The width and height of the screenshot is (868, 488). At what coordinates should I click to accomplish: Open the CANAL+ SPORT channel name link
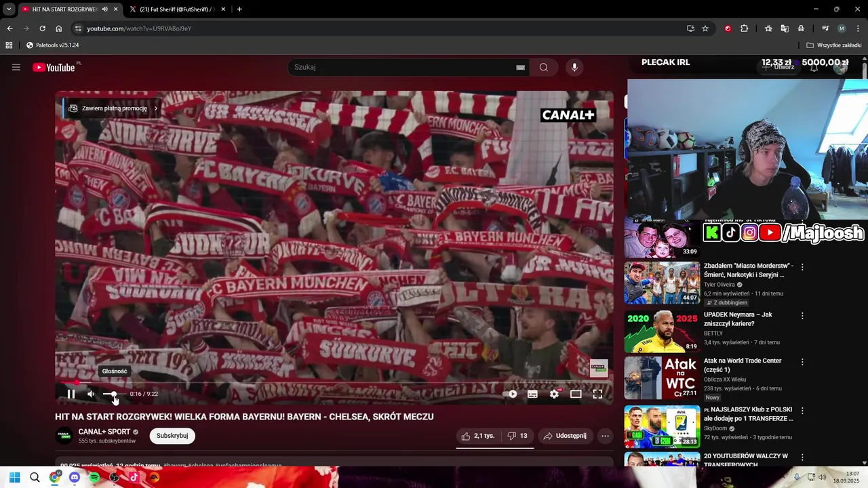pyautogui.click(x=104, y=432)
